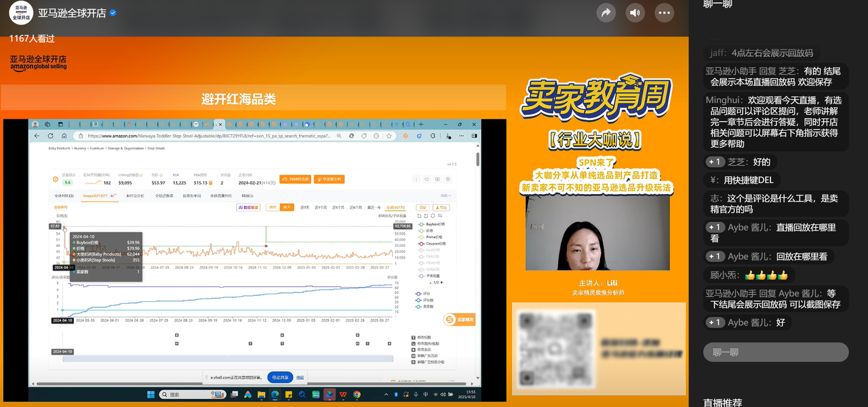Screen dimensions: 868x407
Task: Open File Explorer from the taskbar
Action: [262, 394]
